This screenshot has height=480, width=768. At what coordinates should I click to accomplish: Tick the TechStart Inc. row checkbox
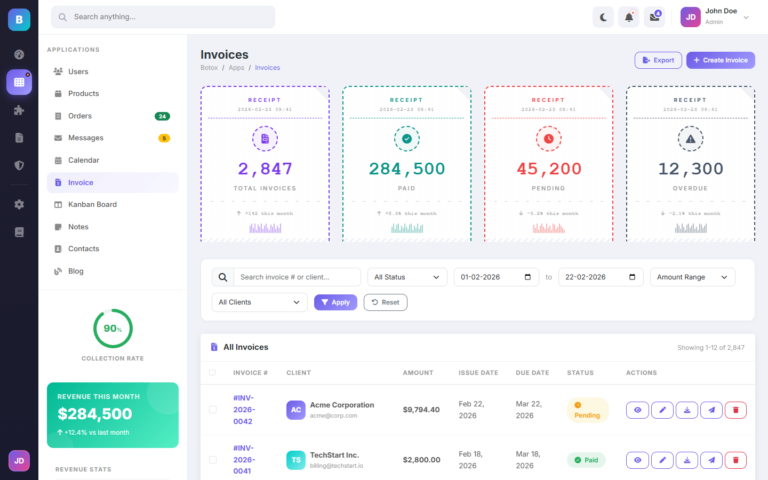point(212,460)
